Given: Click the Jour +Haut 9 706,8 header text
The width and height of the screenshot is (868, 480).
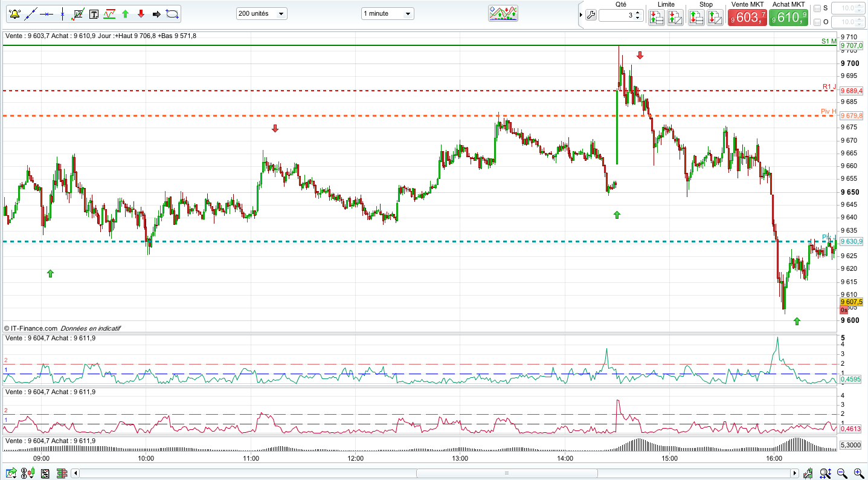Looking at the screenshot, I should click(127, 36).
